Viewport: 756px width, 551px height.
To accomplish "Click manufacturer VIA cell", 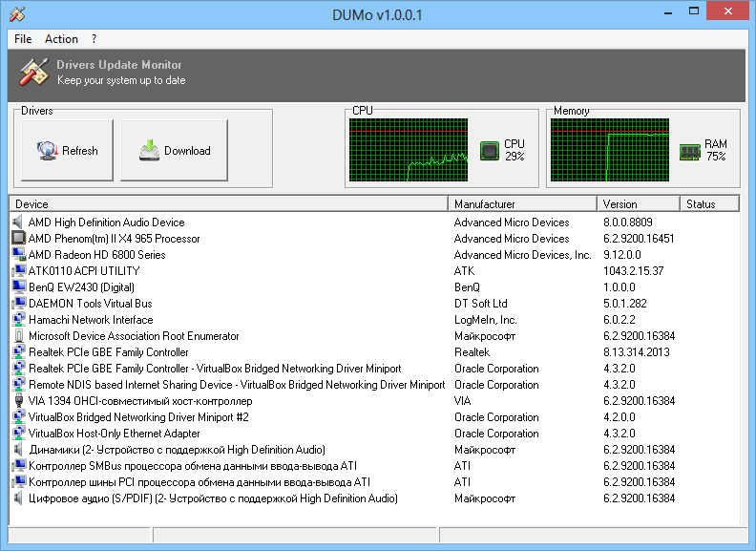I will (462, 401).
